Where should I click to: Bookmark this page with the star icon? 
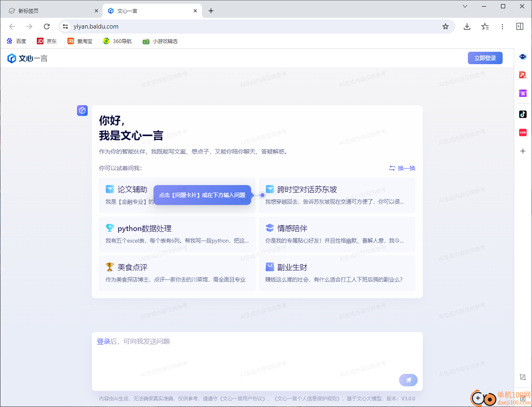pyautogui.click(x=446, y=26)
